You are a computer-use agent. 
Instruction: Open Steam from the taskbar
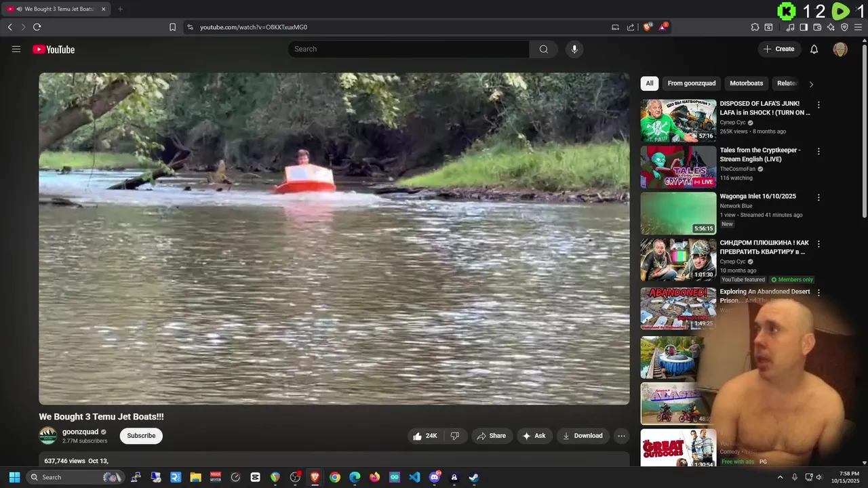click(474, 477)
